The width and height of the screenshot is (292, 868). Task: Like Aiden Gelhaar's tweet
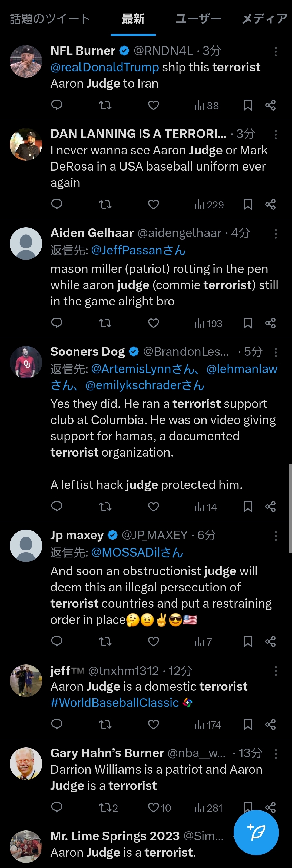pos(153,323)
